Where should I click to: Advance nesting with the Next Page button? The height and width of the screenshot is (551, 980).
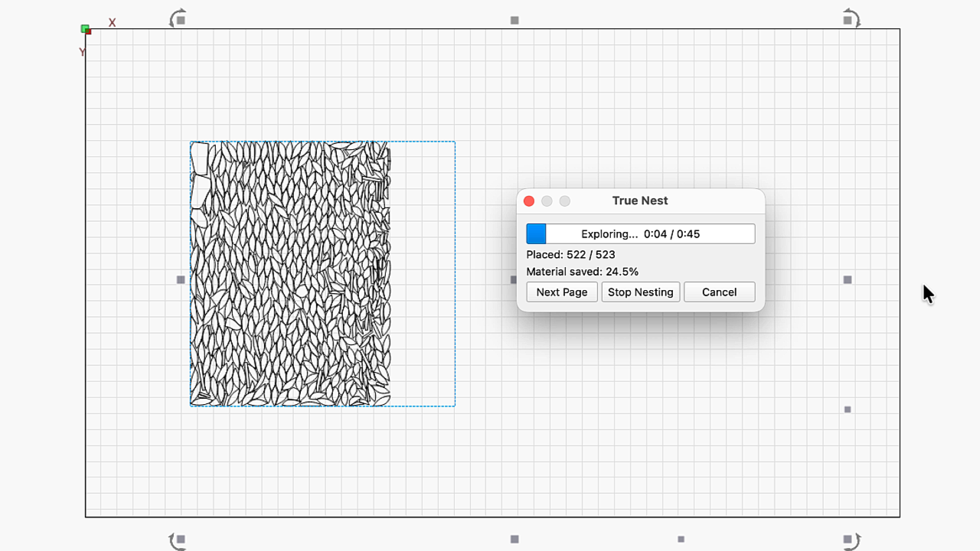[562, 292]
